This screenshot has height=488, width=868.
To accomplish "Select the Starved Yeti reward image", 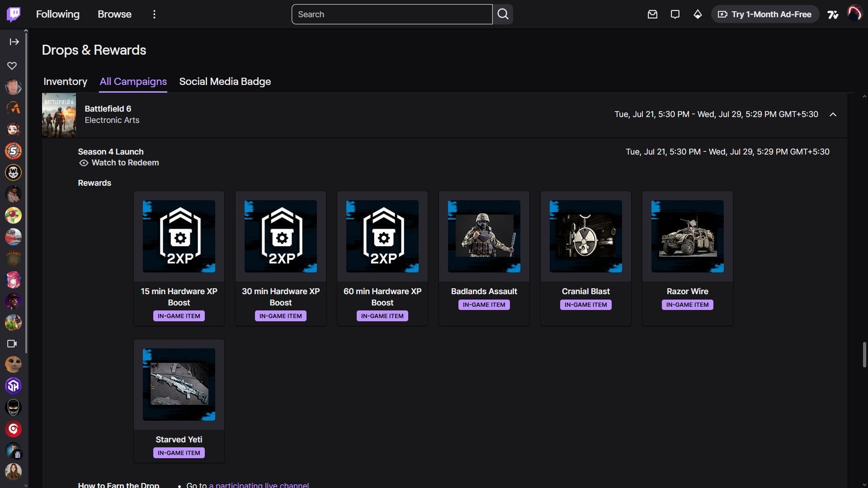I will (x=179, y=385).
